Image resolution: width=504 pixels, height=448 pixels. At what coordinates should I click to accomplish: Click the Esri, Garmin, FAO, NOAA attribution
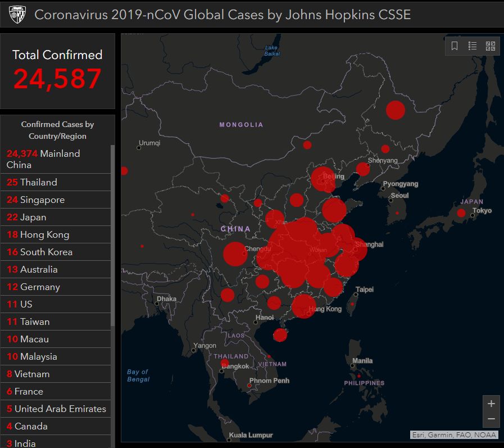tap(453, 435)
